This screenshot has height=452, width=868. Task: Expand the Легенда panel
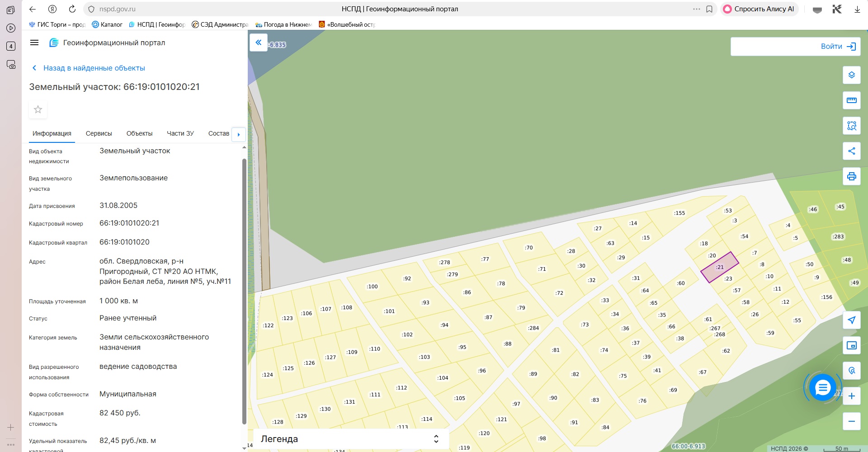tap(351, 439)
